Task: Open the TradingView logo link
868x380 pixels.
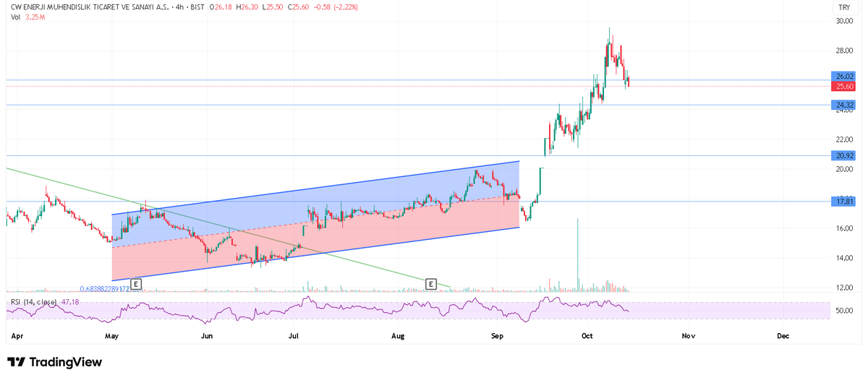Action: coord(54,362)
